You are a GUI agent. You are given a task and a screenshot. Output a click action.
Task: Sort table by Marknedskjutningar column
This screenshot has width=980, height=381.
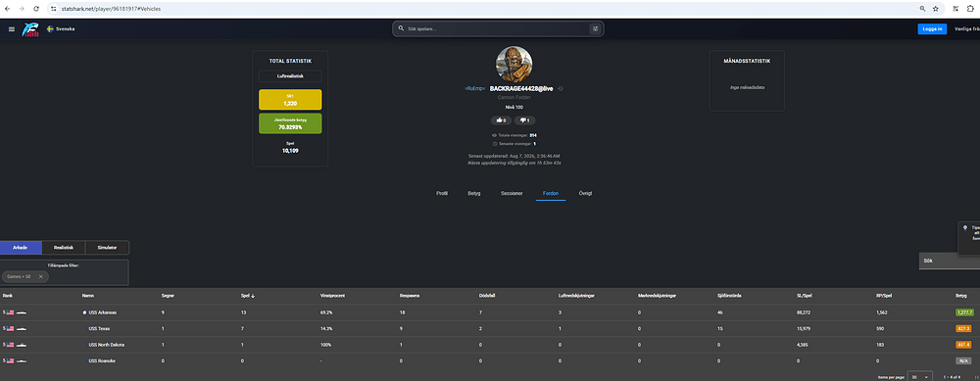click(x=657, y=296)
